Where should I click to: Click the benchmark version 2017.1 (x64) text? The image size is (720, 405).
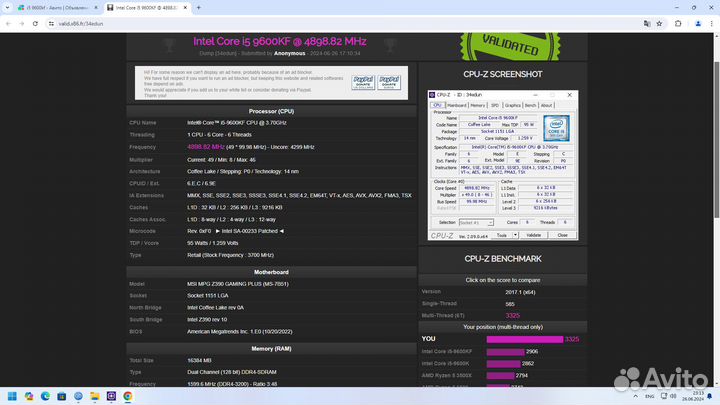pos(520,292)
